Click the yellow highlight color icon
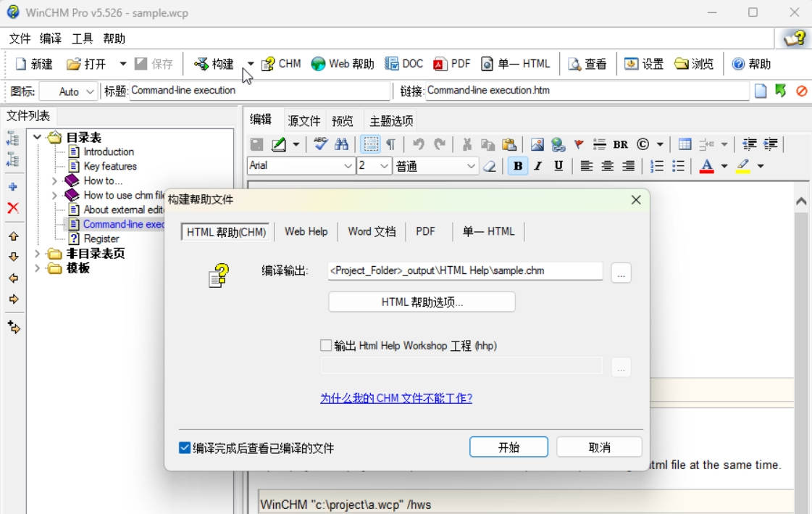Image resolution: width=812 pixels, height=514 pixels. 743,166
